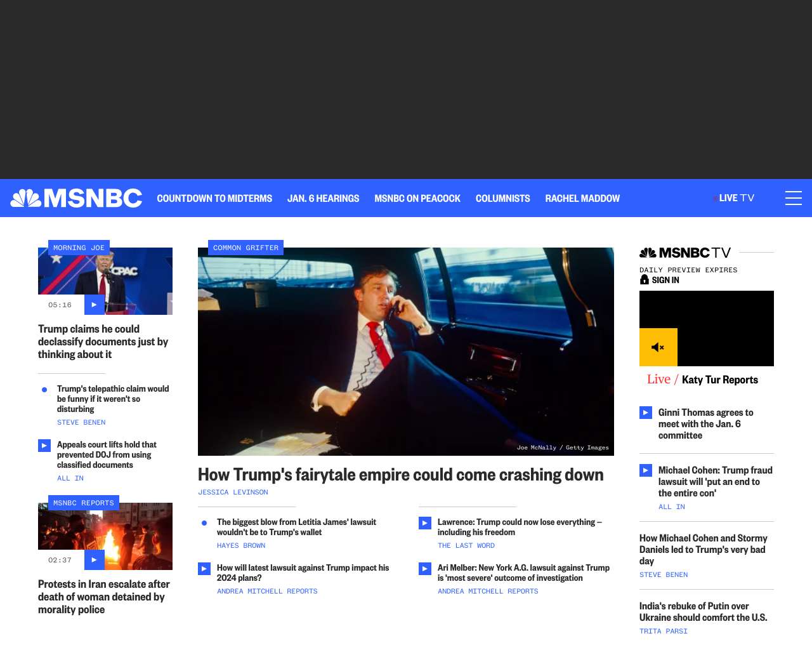Screen dimensions: 812x650
Task: Click play icon beside Michael Cohen fraud story
Action: point(646,470)
